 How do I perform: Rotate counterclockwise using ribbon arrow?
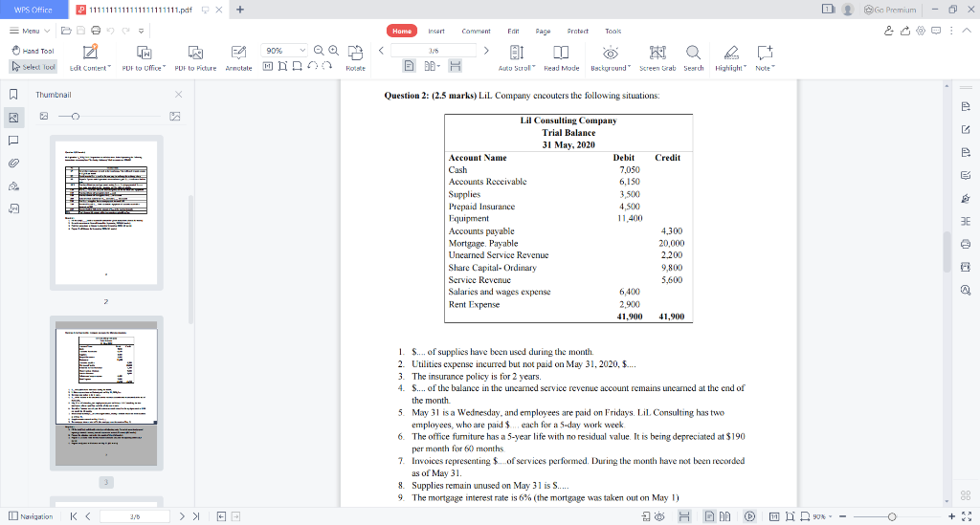(x=312, y=66)
